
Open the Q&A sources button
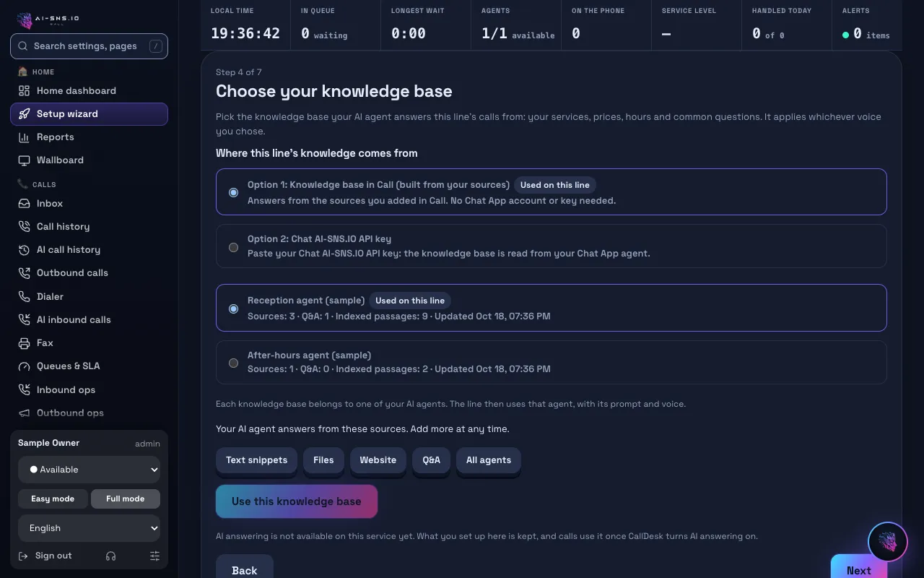point(432,460)
